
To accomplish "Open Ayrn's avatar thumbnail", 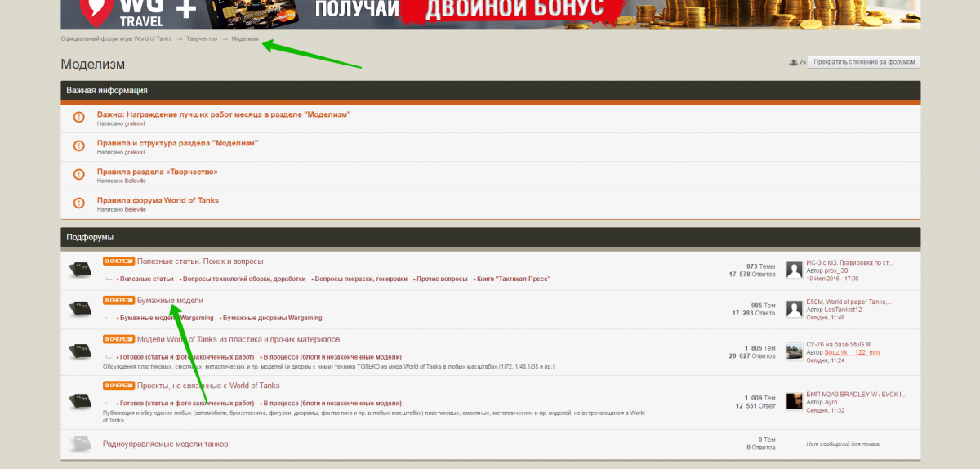I will pos(793,400).
